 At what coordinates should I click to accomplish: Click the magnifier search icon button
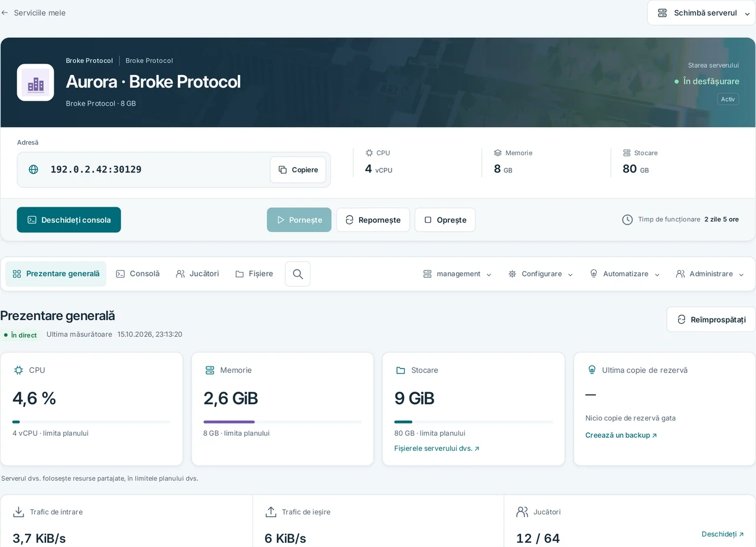tap(298, 274)
